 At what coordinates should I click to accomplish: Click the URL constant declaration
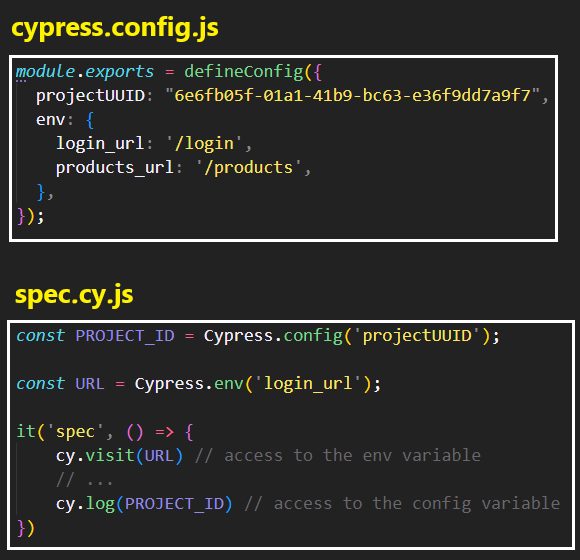point(90,384)
